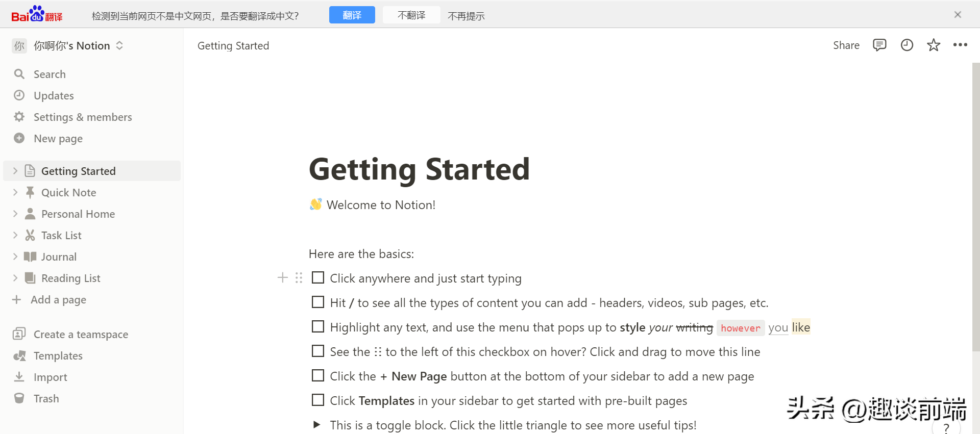
Task: Expand the Reading List page tree
Action: (x=15, y=278)
